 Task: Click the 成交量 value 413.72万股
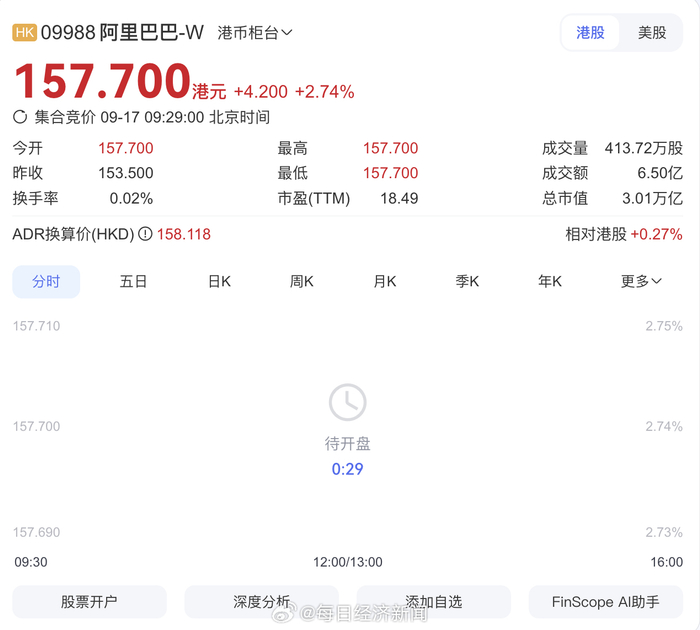pyautogui.click(x=644, y=148)
